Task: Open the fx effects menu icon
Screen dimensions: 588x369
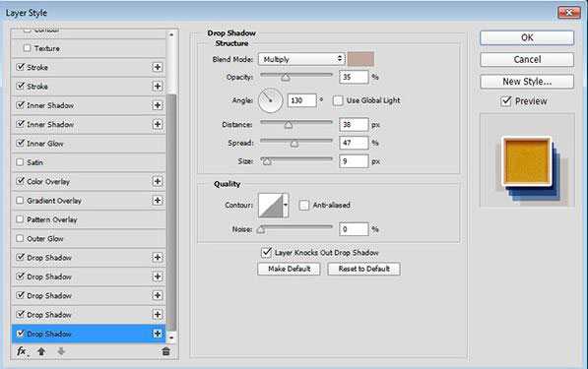Action: click(x=22, y=351)
